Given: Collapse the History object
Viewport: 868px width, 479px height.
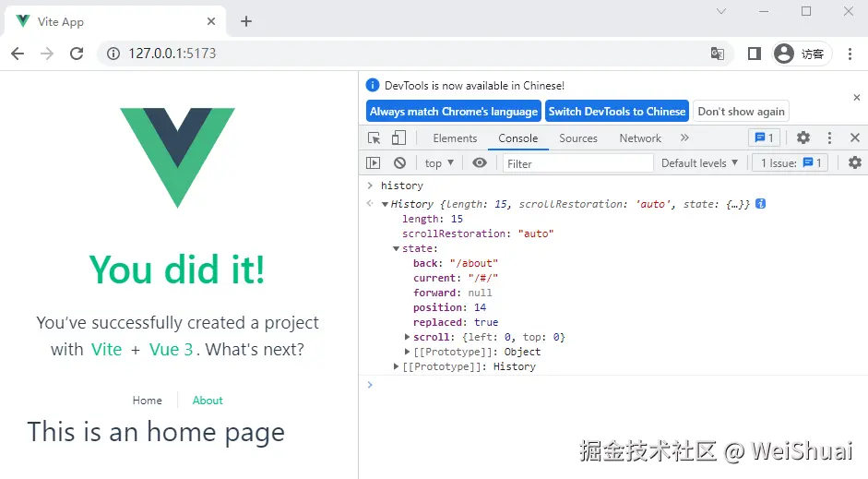Looking at the screenshot, I should (x=385, y=204).
